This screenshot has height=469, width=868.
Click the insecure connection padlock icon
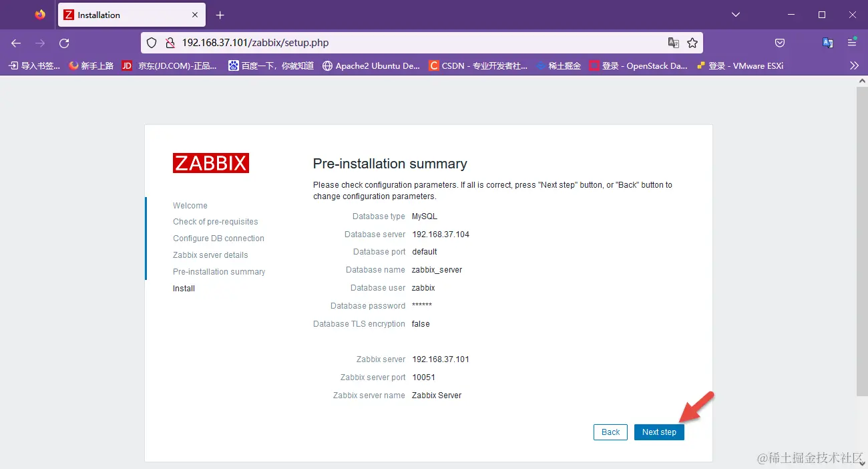(170, 43)
